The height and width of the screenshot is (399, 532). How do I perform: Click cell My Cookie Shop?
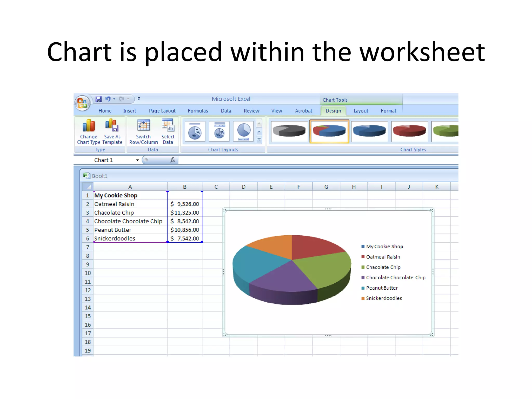tap(130, 195)
